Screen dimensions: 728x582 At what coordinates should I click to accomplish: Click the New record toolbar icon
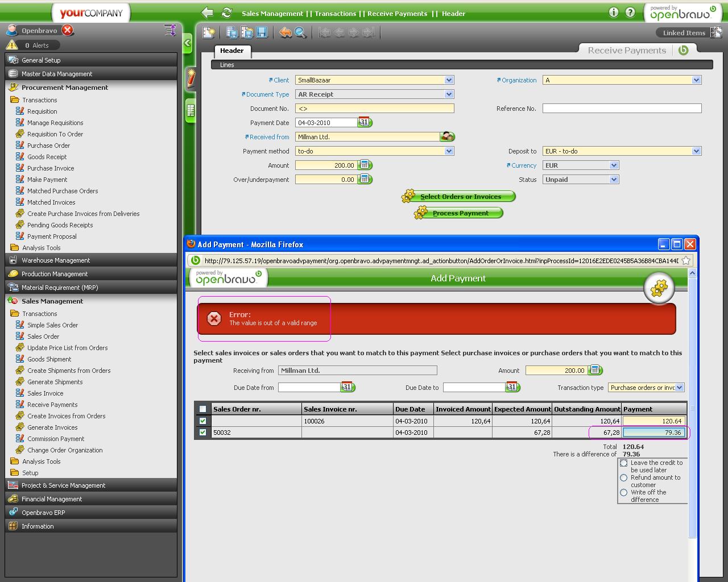tap(209, 32)
